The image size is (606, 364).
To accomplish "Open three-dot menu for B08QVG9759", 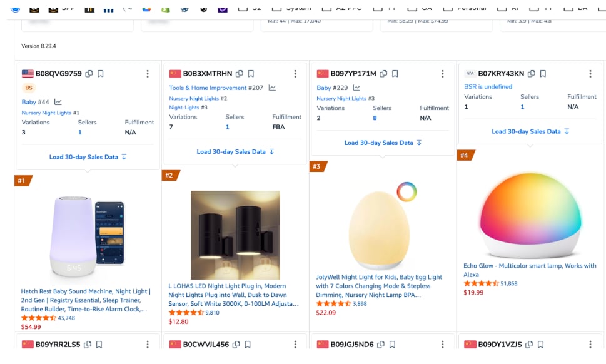I will (x=148, y=74).
